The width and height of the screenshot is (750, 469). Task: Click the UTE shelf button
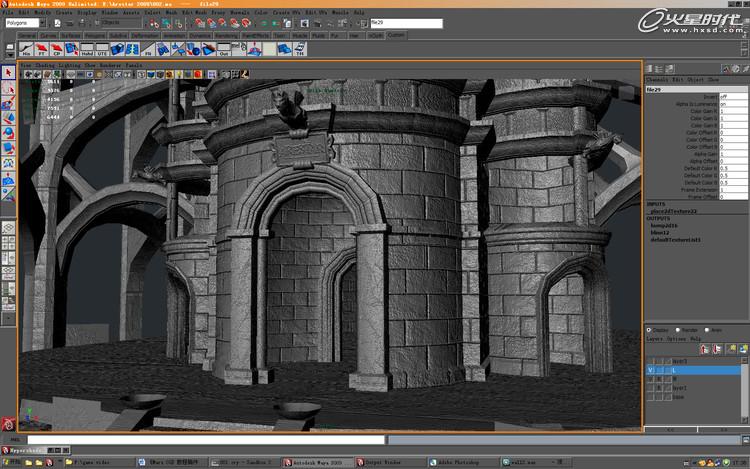pos(101,50)
